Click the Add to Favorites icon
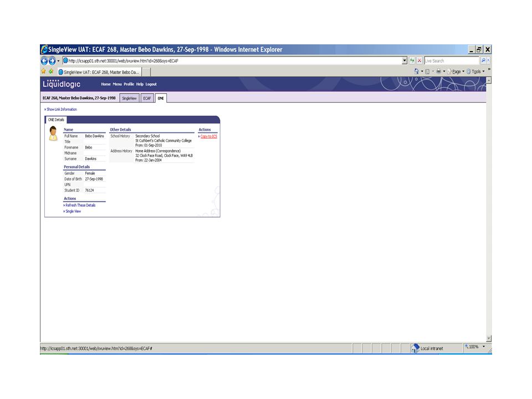This screenshot has width=532, height=399. tap(51, 71)
